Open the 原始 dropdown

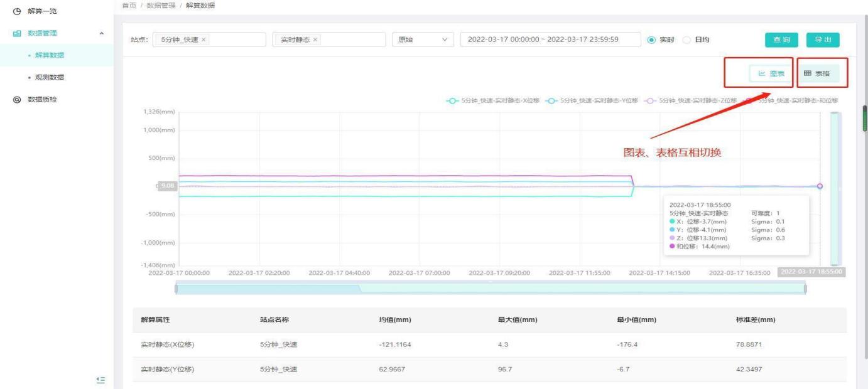point(423,40)
